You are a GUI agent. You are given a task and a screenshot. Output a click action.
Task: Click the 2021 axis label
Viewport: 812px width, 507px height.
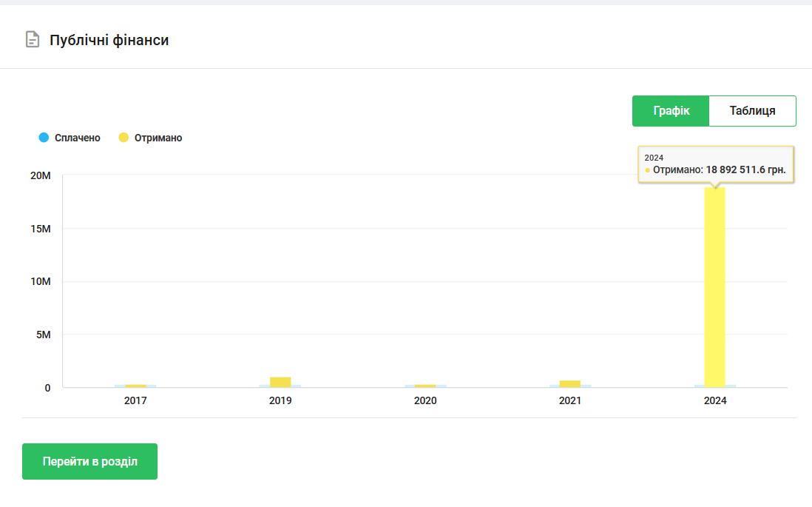[569, 400]
